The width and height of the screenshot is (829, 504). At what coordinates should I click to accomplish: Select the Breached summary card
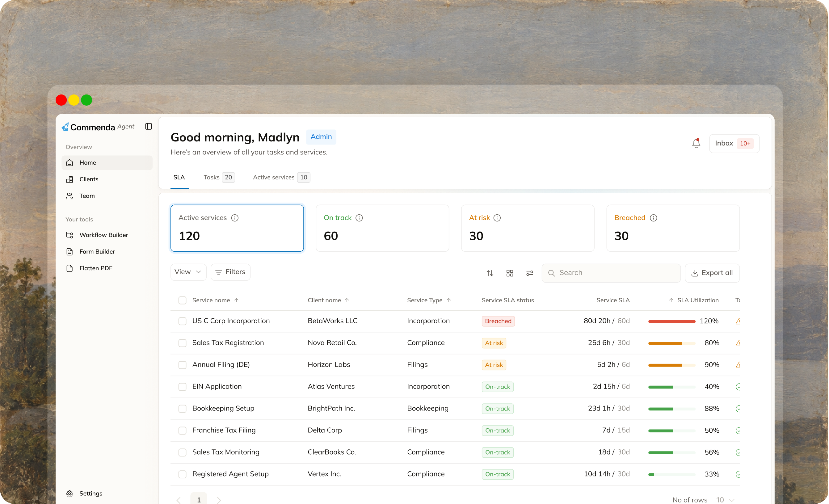click(x=673, y=228)
